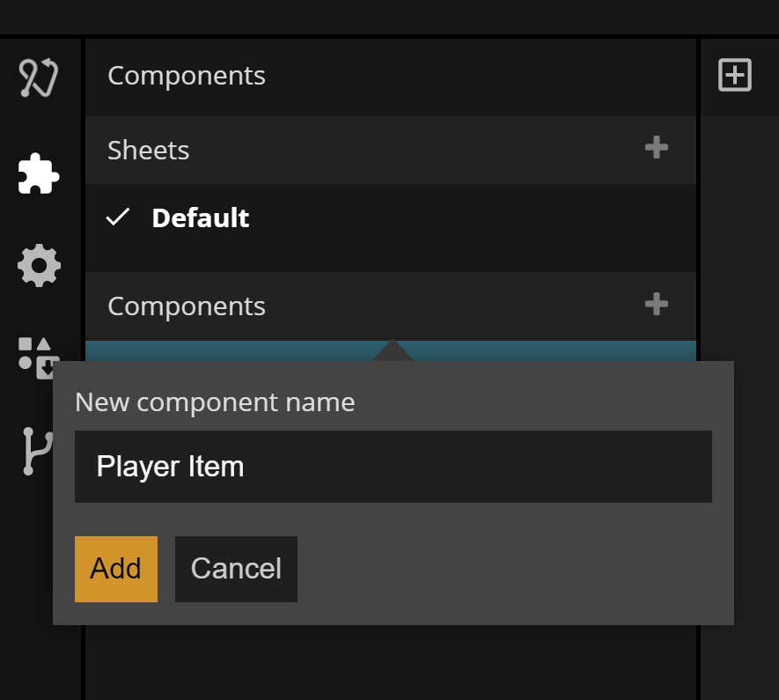Click the plus icon beside Components section
779x700 pixels.
656,305
